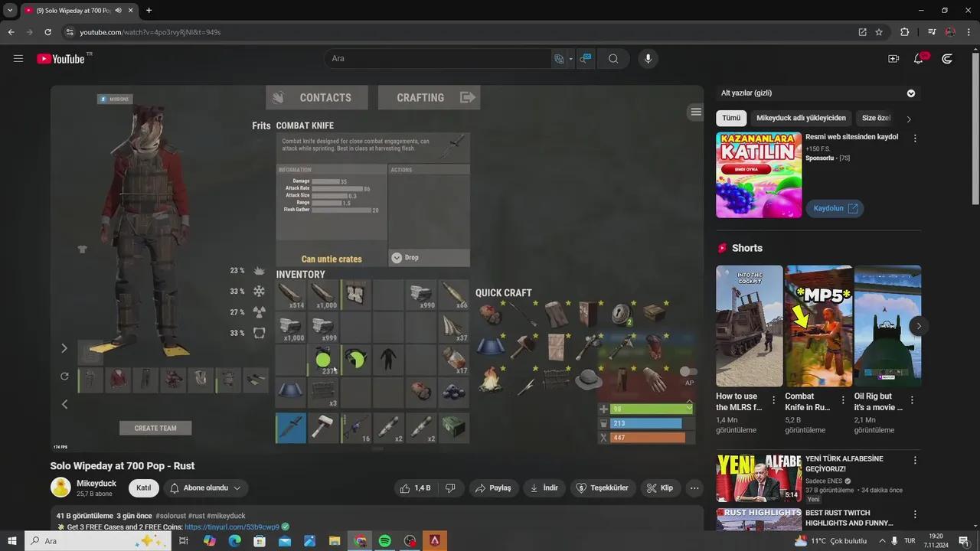This screenshot has width=980, height=551.
Task: Create a clip with Klip button
Action: (660, 488)
